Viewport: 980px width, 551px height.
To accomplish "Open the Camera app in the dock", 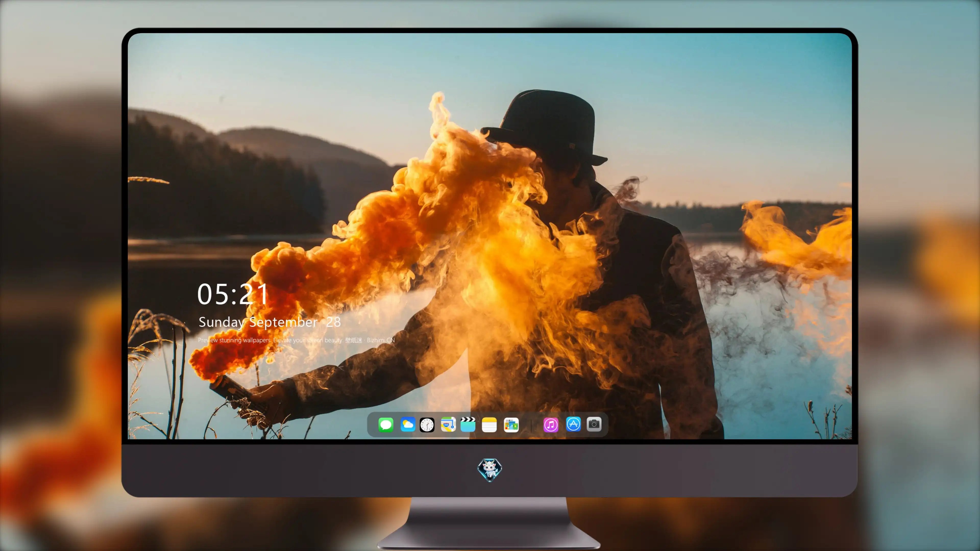I will 594,424.
